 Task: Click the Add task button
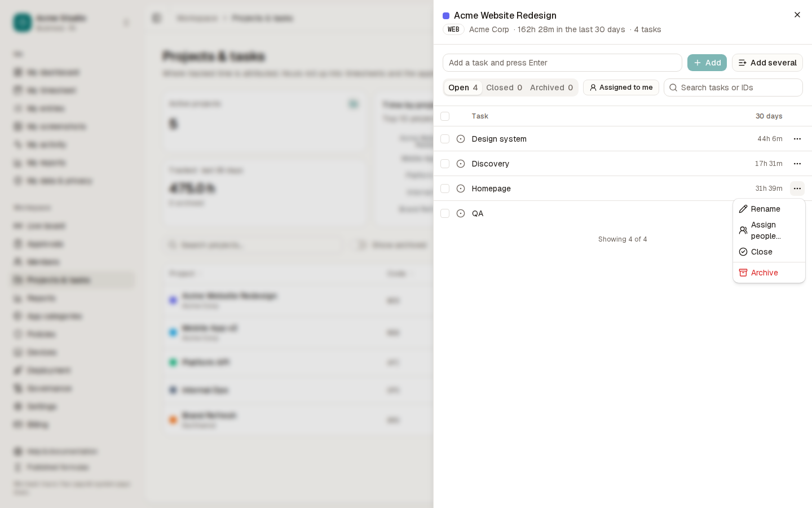click(x=707, y=63)
